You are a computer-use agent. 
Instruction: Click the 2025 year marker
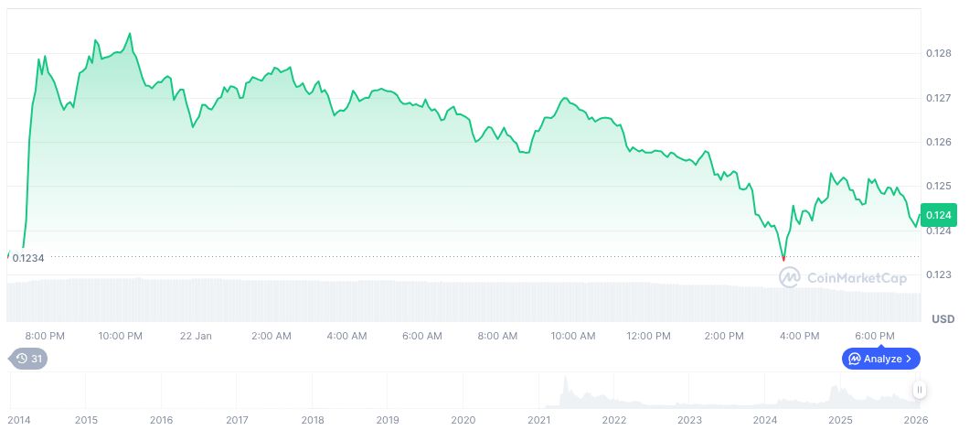click(840, 420)
